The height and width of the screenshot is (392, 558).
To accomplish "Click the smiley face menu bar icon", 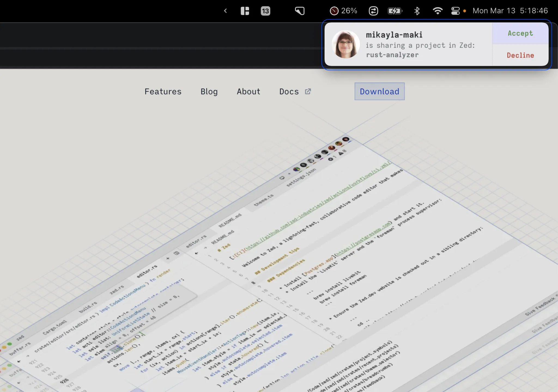I will tap(373, 11).
